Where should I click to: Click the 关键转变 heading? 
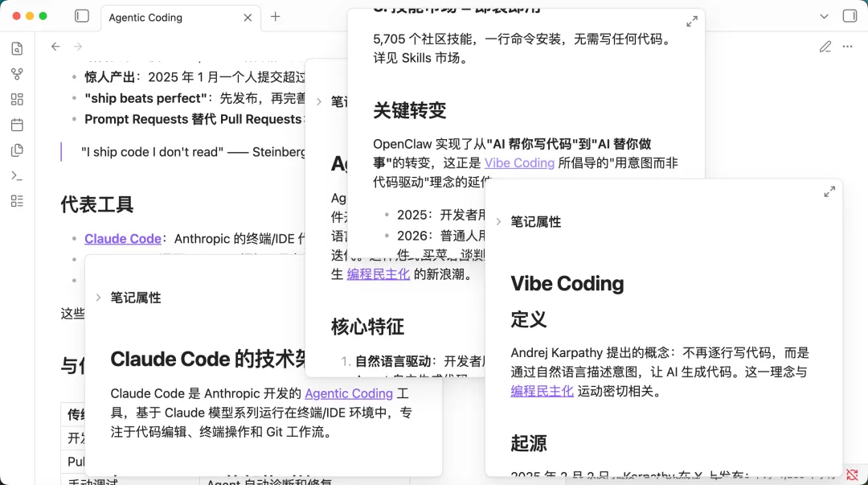pos(410,110)
